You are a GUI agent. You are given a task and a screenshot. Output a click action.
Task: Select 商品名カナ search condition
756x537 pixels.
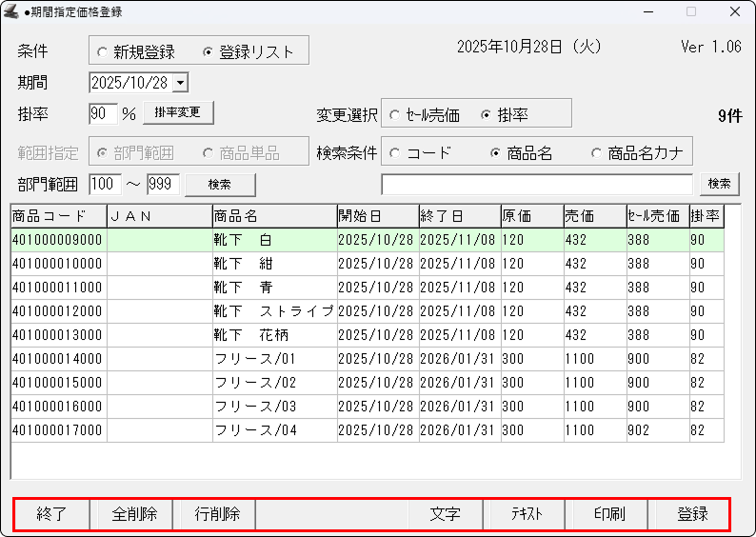pos(597,152)
